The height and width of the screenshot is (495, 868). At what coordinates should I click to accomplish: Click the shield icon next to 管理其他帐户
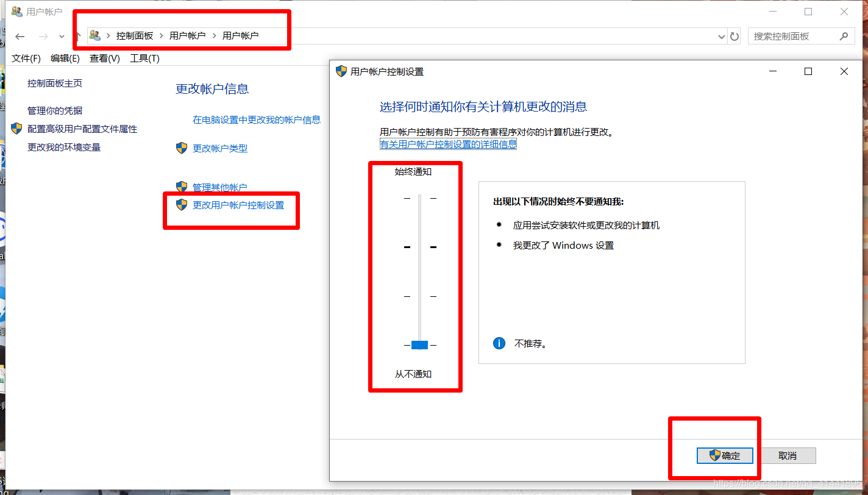coord(181,187)
